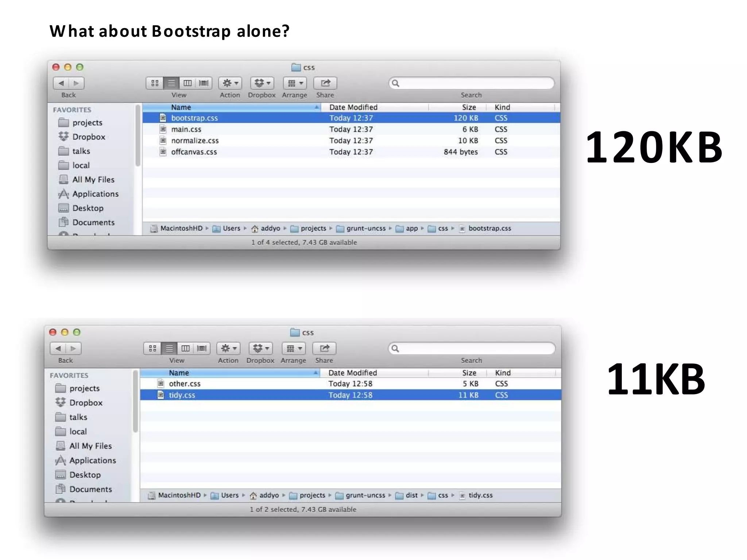Open All My Files in top window sidebar
Image resolution: width=747 pixels, height=560 pixels.
(86, 179)
